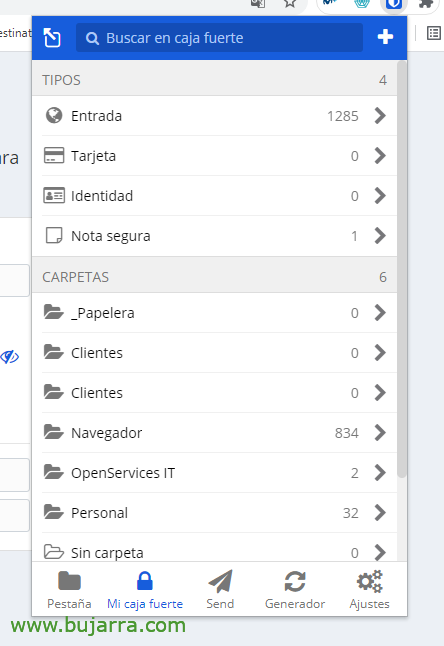The width and height of the screenshot is (444, 646).
Task: Open the Generador password generator
Action: point(295,590)
